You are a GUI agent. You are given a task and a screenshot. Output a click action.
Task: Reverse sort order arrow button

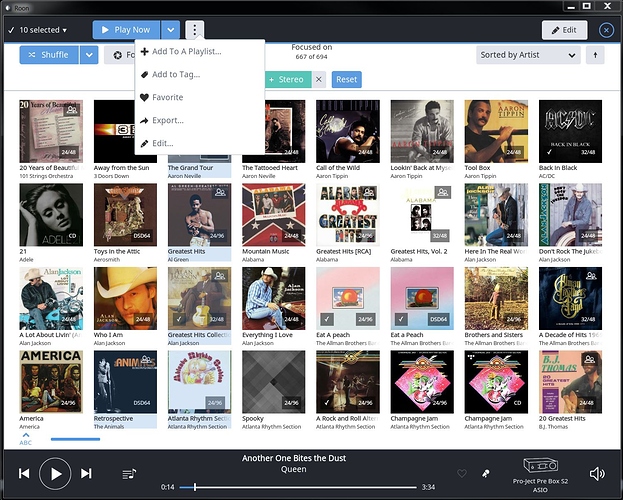coord(595,55)
